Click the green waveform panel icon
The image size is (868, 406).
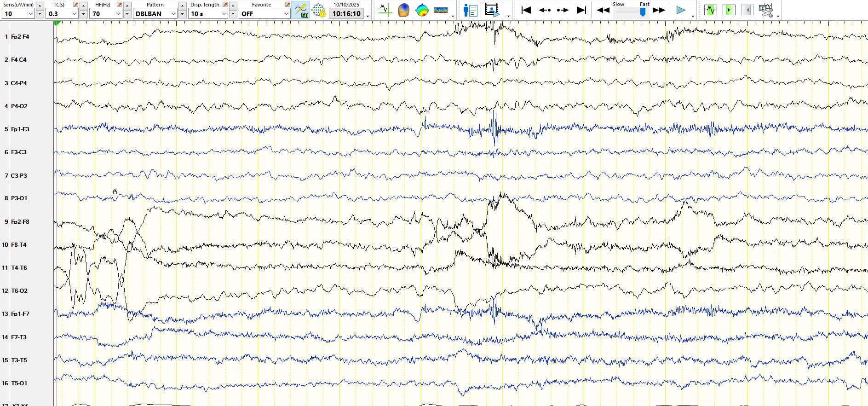tap(711, 10)
